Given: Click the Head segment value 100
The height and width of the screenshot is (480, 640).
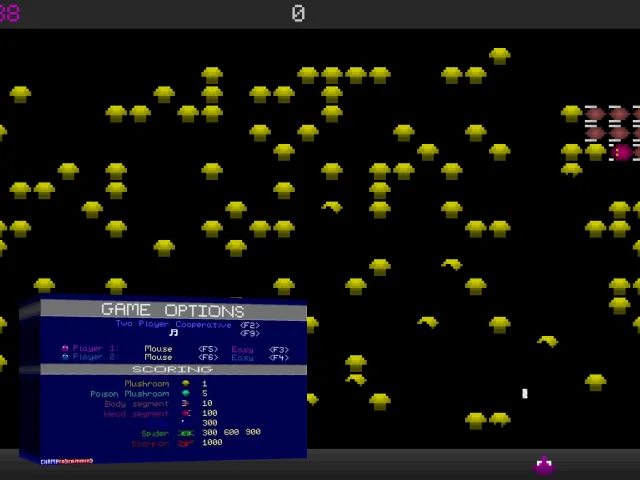Looking at the screenshot, I should 210,413.
